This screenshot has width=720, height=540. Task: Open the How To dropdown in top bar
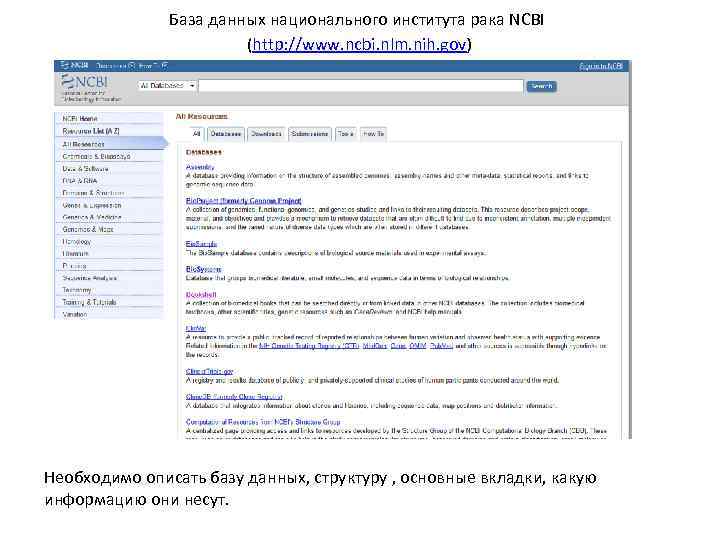coord(153,66)
